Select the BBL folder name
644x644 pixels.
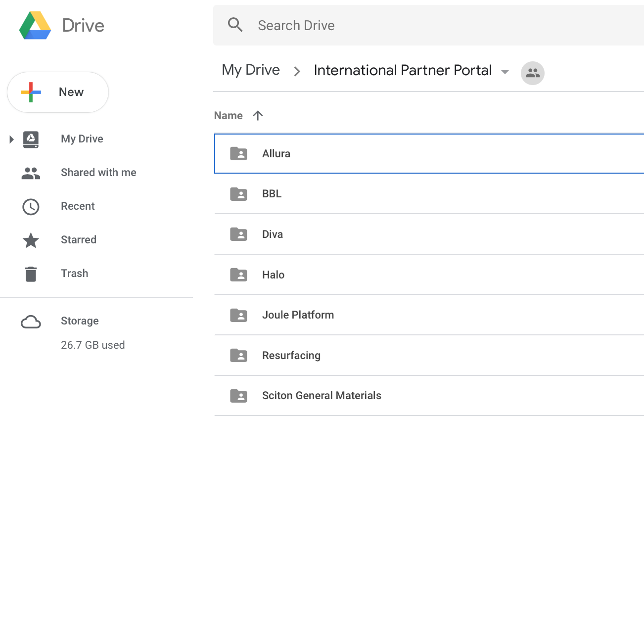pyautogui.click(x=272, y=194)
